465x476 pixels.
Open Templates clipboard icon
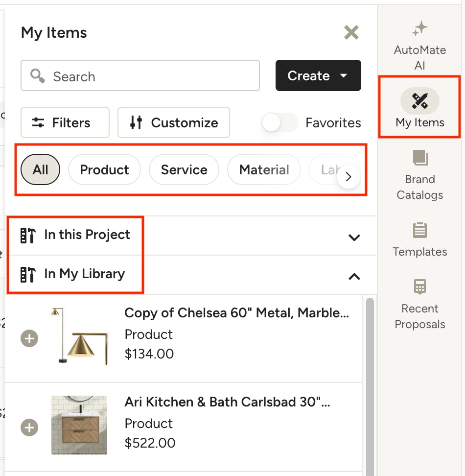click(419, 230)
